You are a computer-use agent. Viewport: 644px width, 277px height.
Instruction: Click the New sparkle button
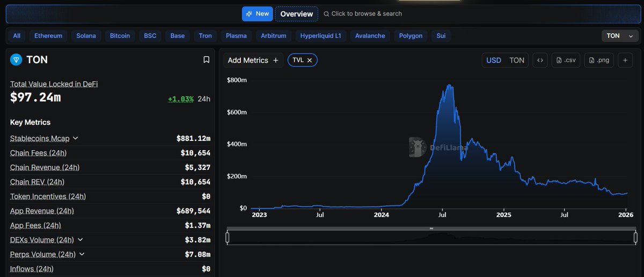click(257, 14)
